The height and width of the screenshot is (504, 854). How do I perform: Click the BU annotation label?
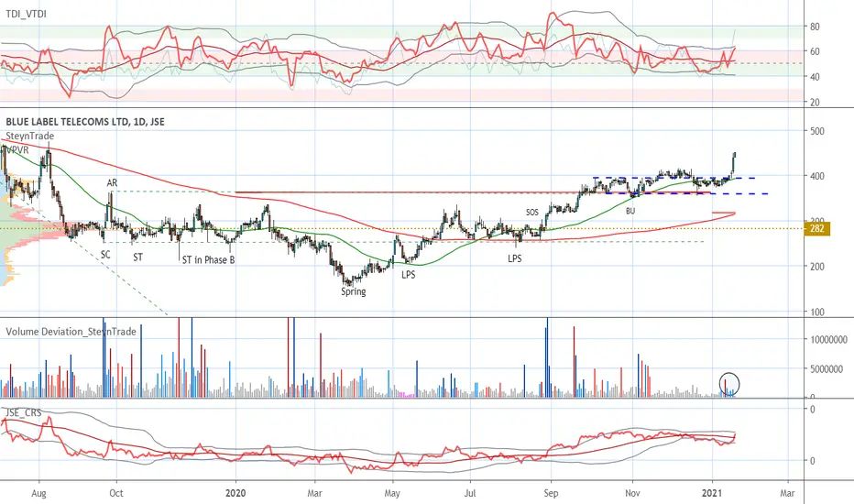(630, 211)
